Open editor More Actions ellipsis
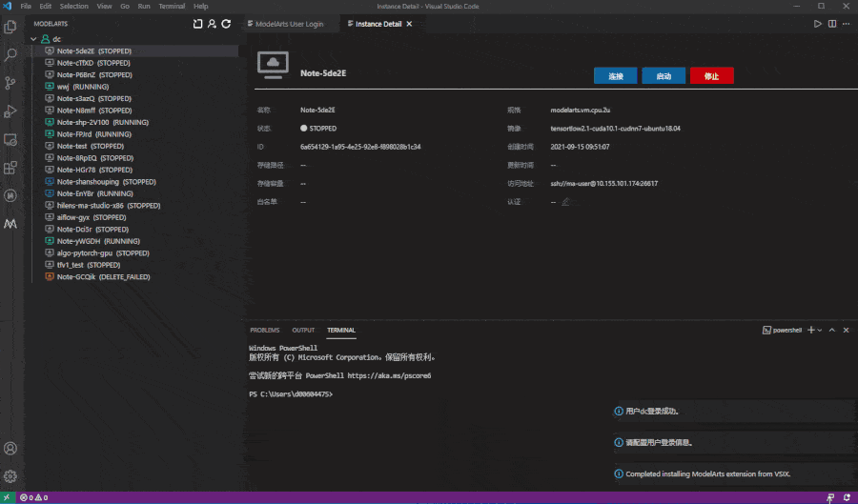This screenshot has width=858, height=504. click(x=847, y=24)
